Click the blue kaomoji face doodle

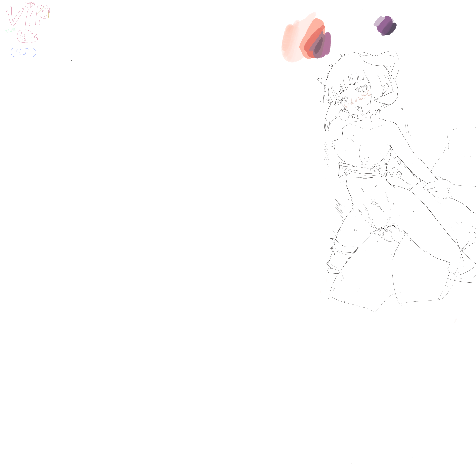point(23,52)
